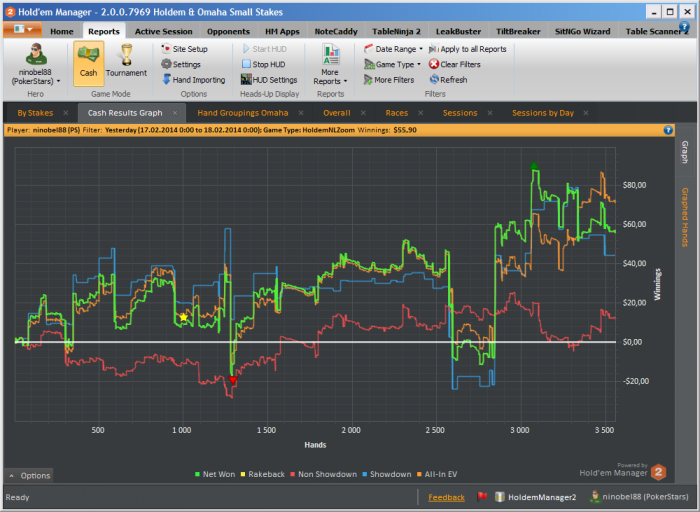Toggle Net Won legend swatch
This screenshot has width=700, height=512.
pyautogui.click(x=197, y=474)
